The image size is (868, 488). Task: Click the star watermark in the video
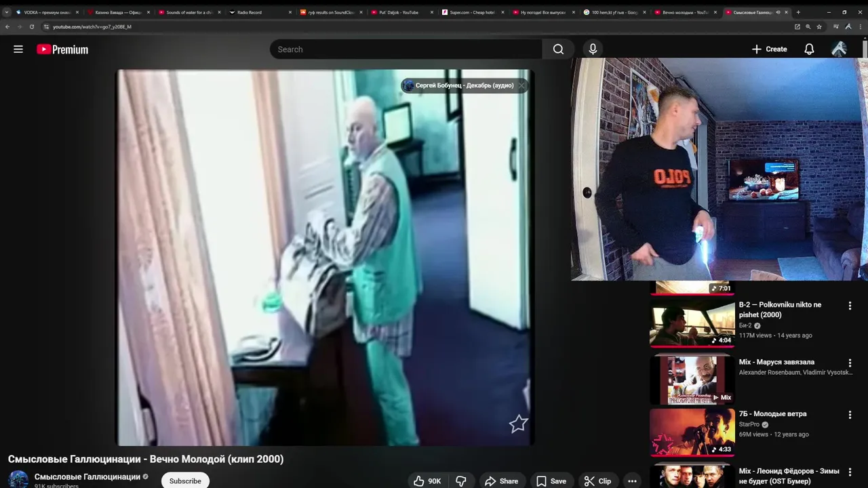tap(519, 424)
